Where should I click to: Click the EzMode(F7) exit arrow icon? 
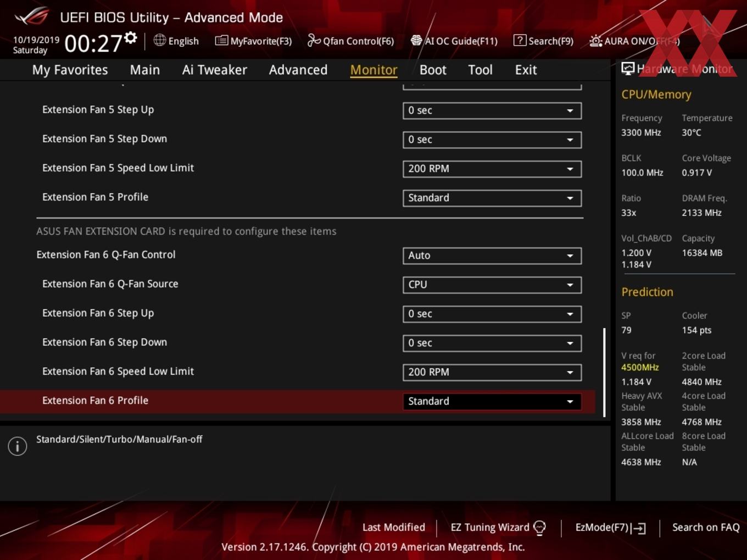tap(639, 528)
